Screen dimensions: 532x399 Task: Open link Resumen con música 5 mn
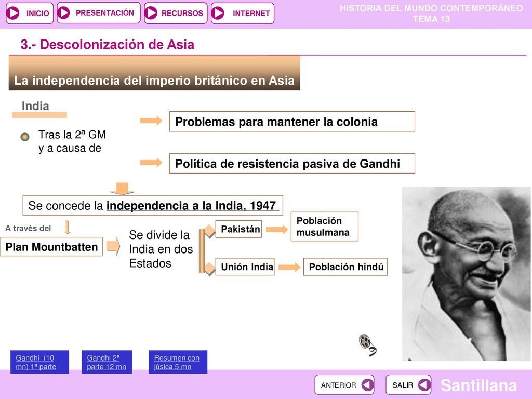(178, 362)
